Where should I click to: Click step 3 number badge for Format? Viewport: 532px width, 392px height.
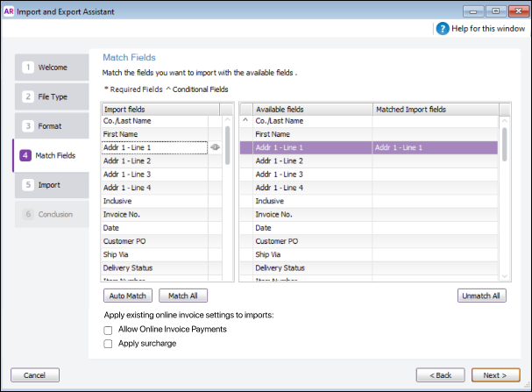point(28,126)
